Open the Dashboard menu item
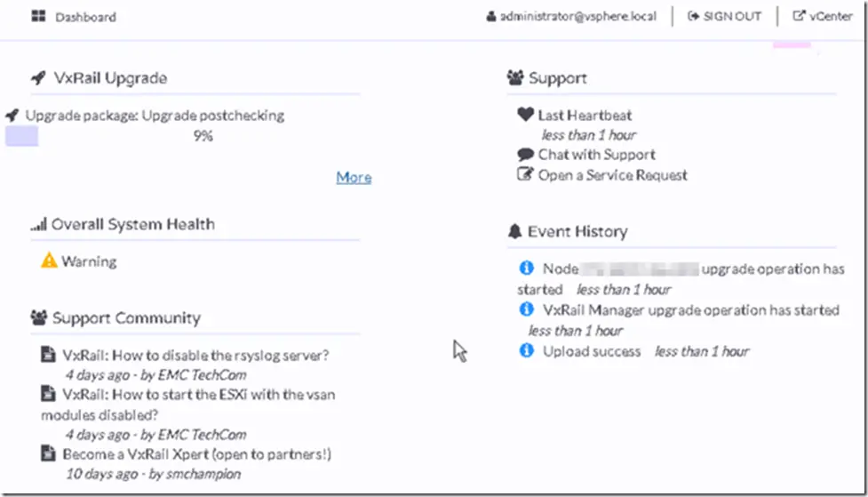868x497 pixels. point(86,17)
